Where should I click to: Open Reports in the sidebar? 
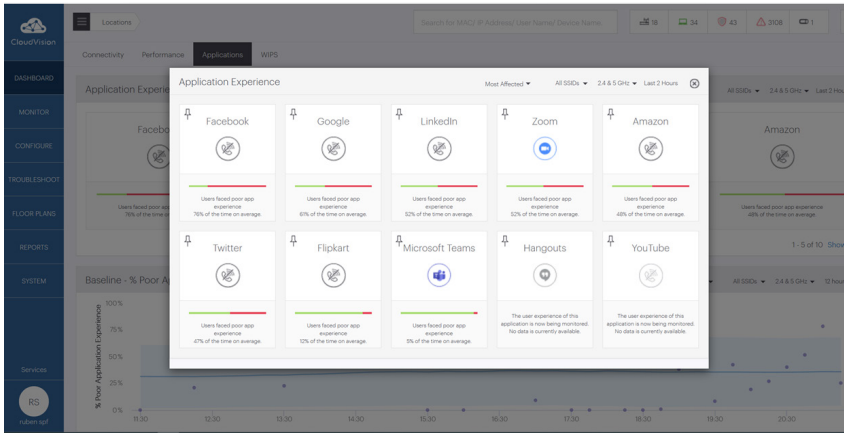34,247
